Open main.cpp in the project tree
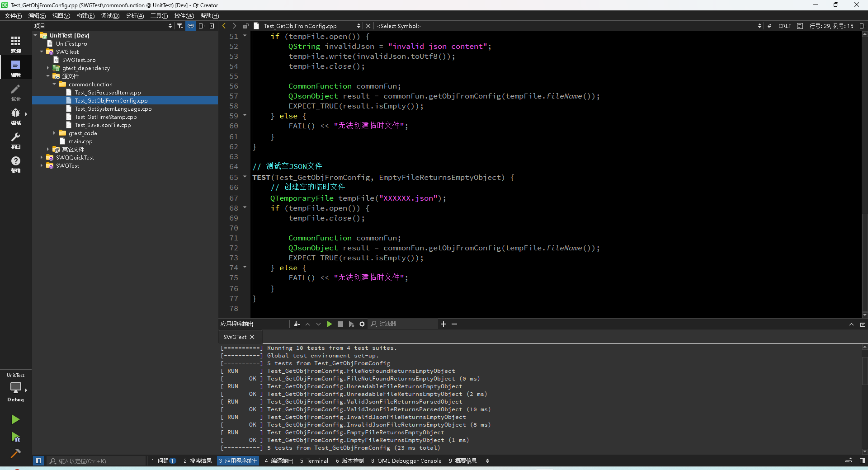 80,141
